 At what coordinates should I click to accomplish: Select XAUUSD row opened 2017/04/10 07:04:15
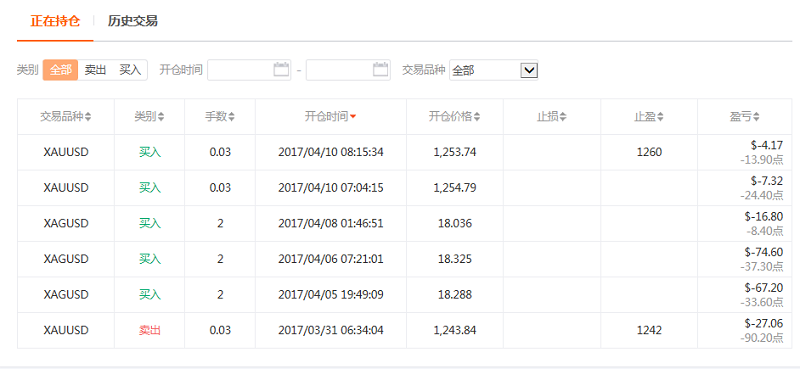tap(405, 188)
